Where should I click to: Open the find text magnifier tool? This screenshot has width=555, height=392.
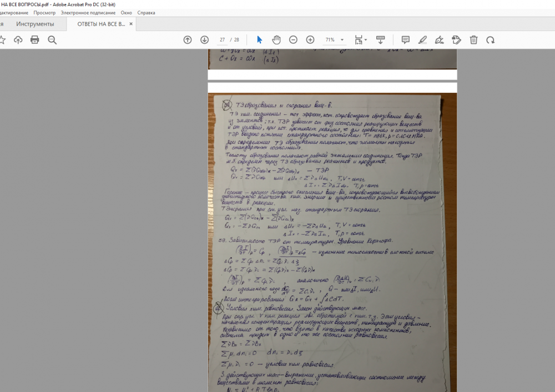[x=52, y=40]
